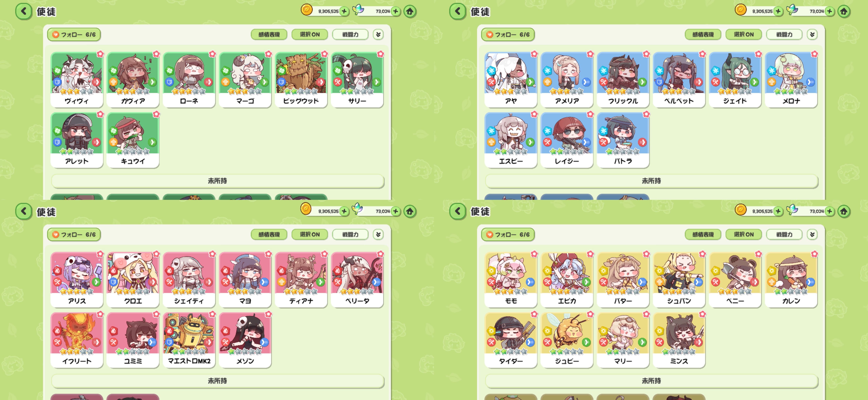Toggle the follow flower on メロナ card
Screen dimensions: 868x400
coord(814,54)
